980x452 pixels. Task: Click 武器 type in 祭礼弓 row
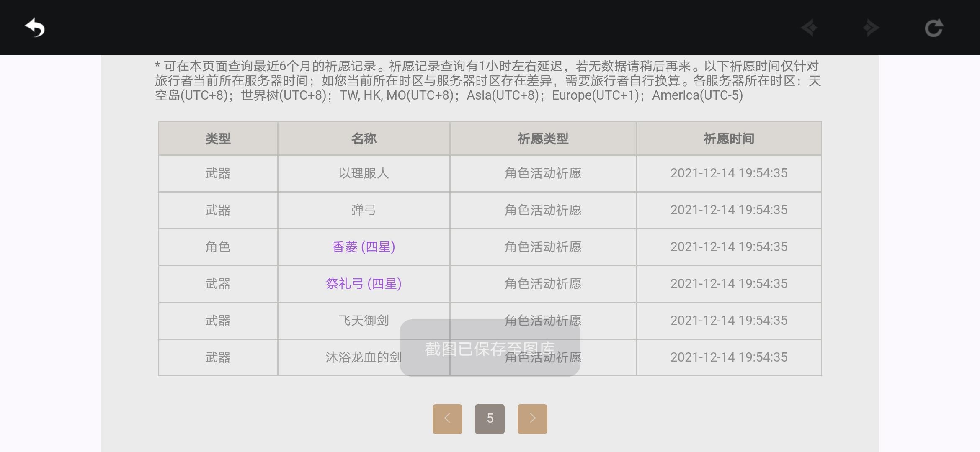pyautogui.click(x=218, y=284)
